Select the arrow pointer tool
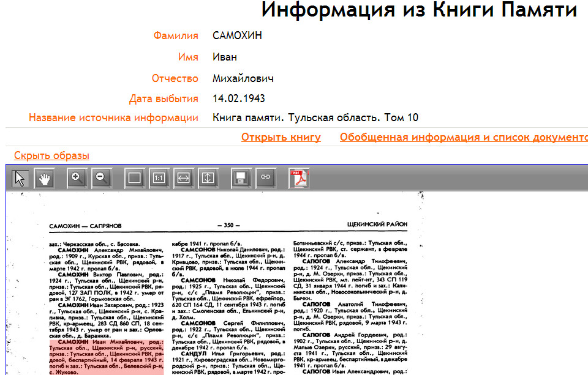The height and width of the screenshot is (375, 588). 20,178
